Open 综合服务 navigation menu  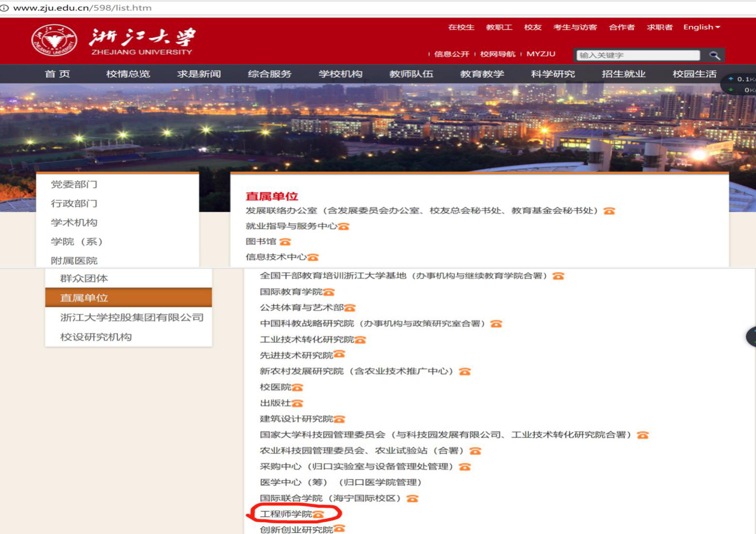point(270,74)
